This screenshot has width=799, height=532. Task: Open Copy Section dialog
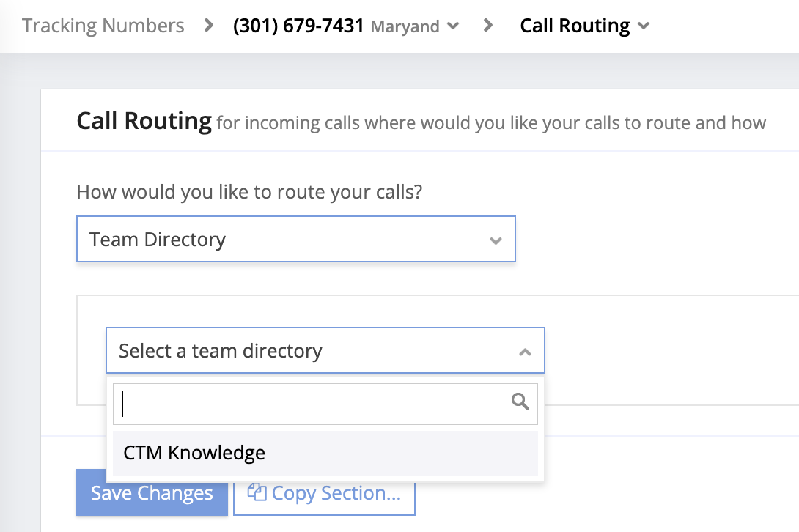coord(324,493)
